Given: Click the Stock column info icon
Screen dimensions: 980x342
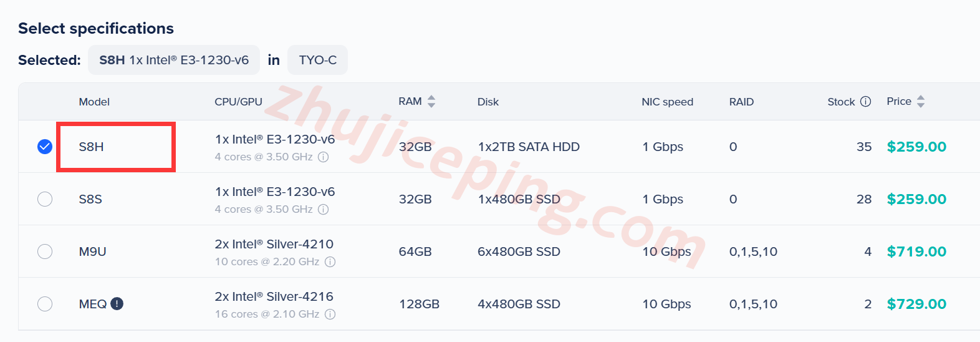Looking at the screenshot, I should [x=865, y=102].
